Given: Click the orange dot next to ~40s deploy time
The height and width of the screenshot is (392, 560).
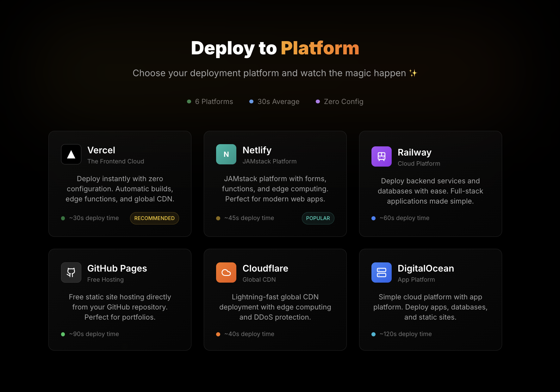Looking at the screenshot, I should 218,334.
